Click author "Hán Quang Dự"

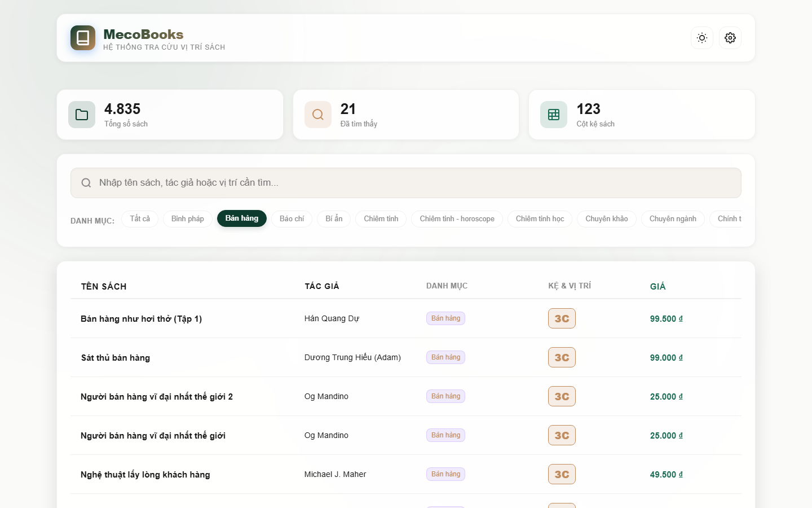point(332,318)
